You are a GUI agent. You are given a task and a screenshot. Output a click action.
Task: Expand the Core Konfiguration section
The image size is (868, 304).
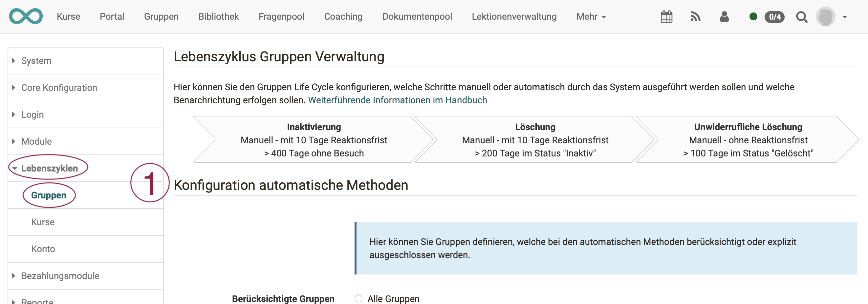[59, 88]
